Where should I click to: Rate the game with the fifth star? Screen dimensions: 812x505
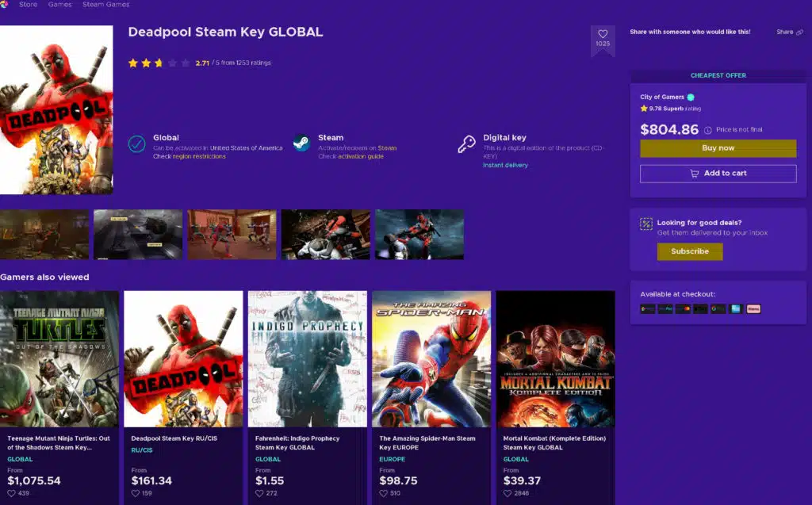186,63
